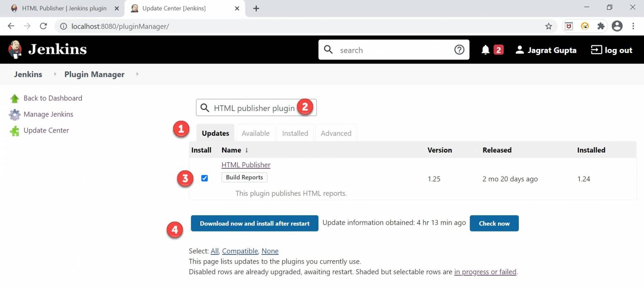The width and height of the screenshot is (644, 288).
Task: Click the Check now button
Action: tap(494, 223)
